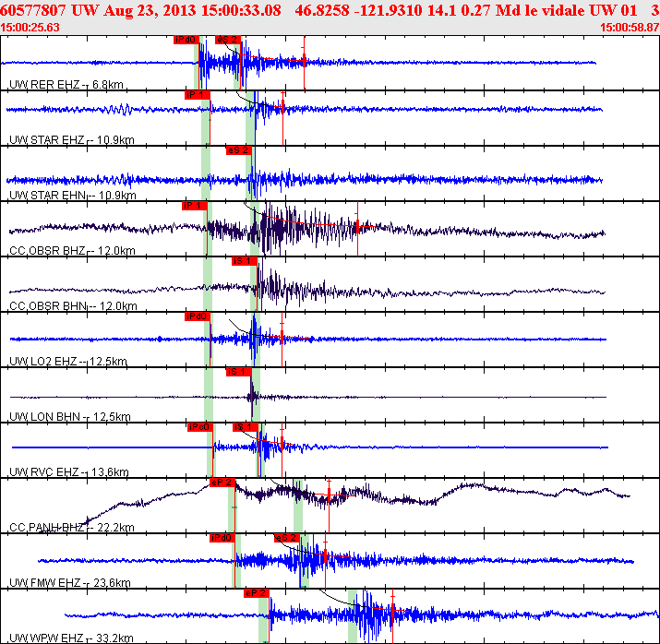Screen dimensions: 660x644
Task: Click the iS 1 pick on OBSR BHN trace
Action: (x=244, y=261)
